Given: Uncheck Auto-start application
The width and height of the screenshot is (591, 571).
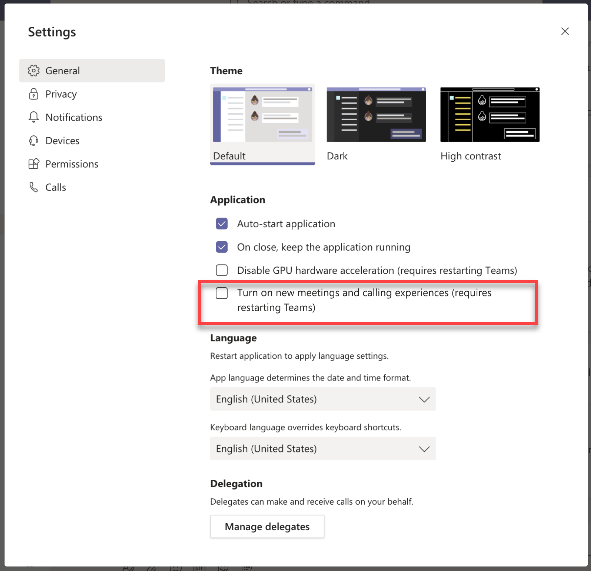Looking at the screenshot, I should coord(222,224).
